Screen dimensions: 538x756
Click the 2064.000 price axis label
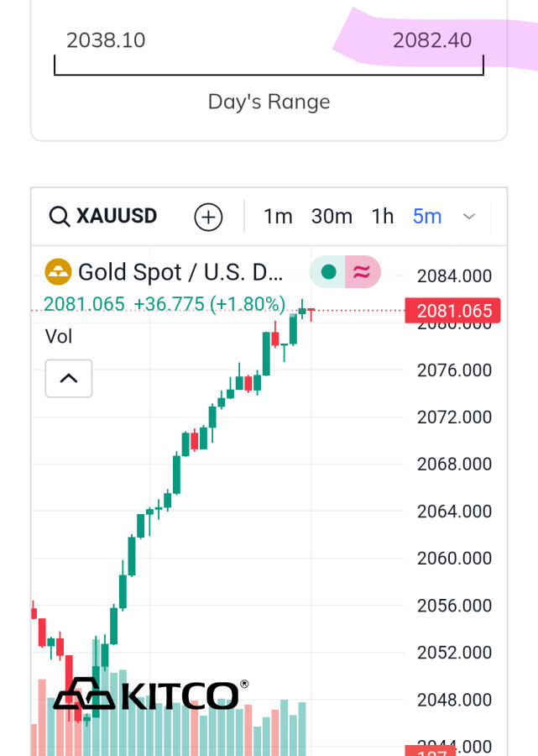[x=454, y=511]
